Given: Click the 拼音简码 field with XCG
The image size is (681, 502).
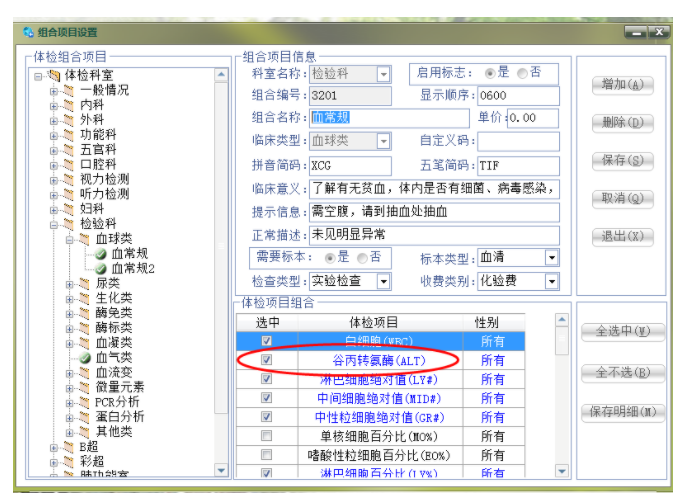Looking at the screenshot, I should coord(350,165).
